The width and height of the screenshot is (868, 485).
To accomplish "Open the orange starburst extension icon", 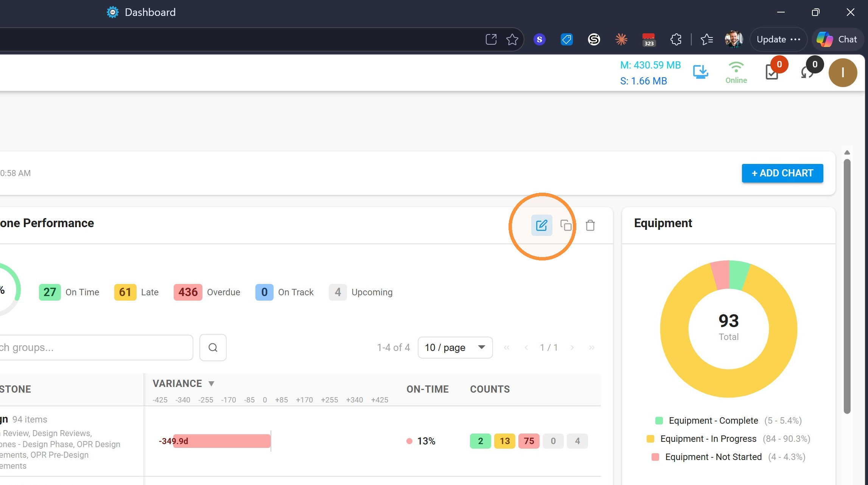I will (621, 39).
